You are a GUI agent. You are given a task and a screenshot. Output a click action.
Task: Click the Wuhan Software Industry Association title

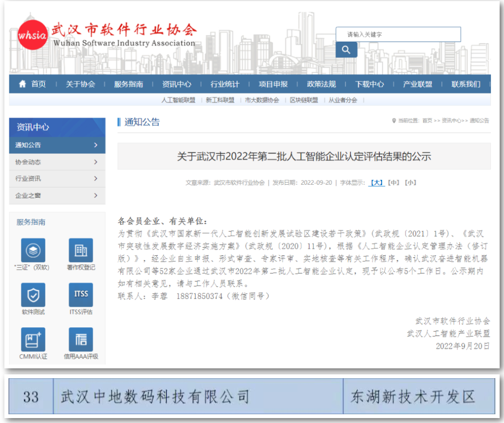coord(124,43)
